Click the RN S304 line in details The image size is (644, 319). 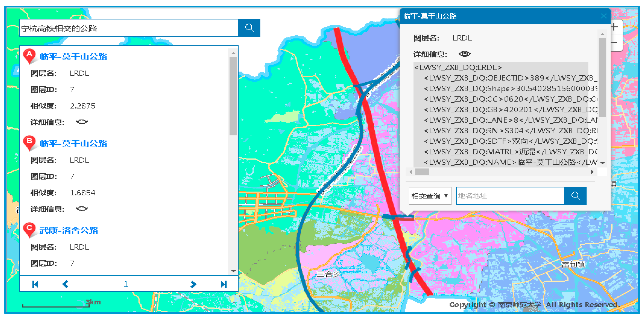click(x=511, y=131)
